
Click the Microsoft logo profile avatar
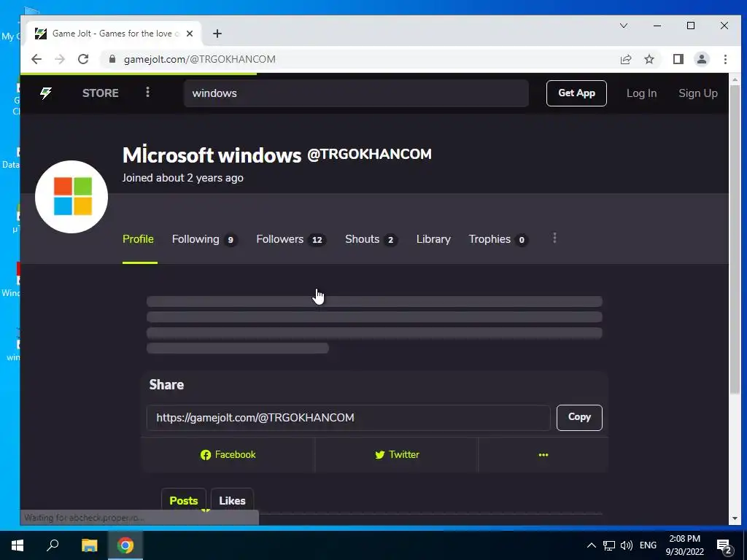click(x=71, y=197)
